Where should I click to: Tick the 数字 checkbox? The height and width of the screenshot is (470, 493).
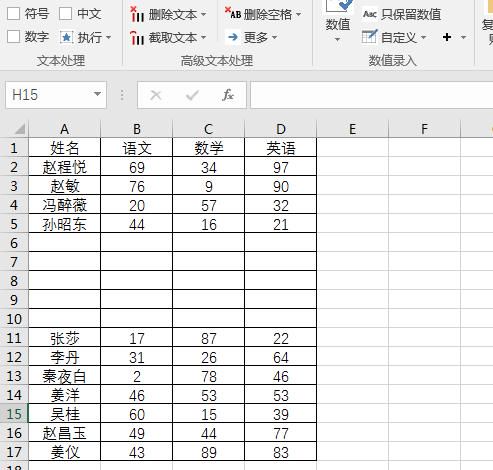[13, 37]
